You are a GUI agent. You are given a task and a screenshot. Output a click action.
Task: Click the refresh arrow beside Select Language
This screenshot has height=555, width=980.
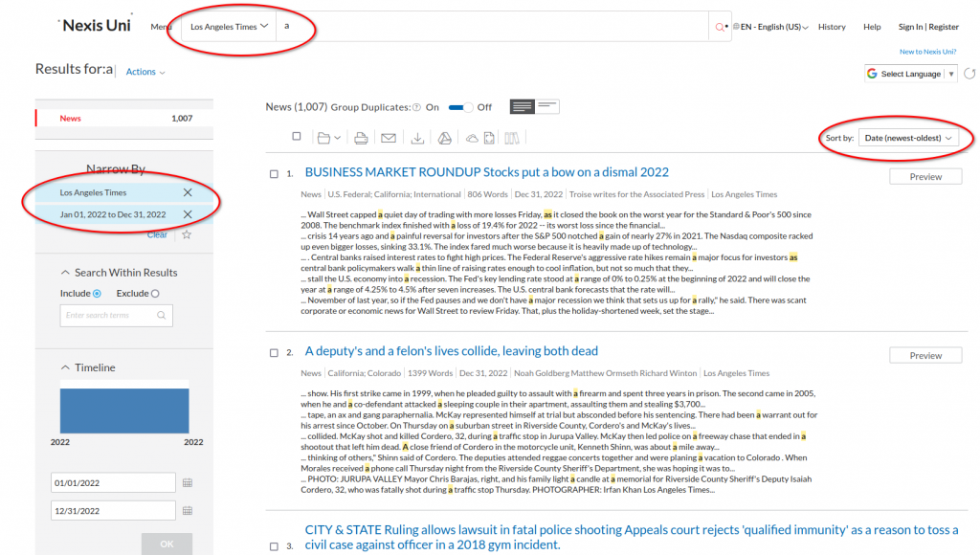(969, 74)
